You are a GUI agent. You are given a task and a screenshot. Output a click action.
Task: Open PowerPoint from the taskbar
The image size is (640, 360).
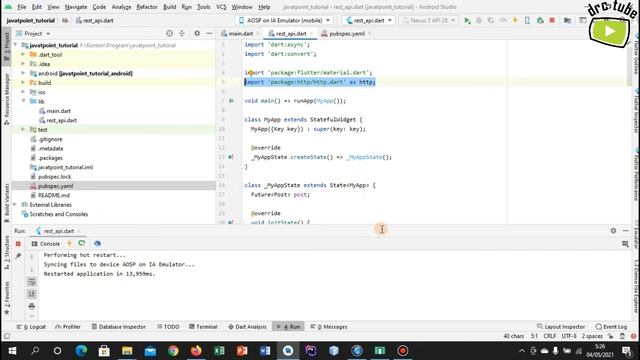(242, 351)
